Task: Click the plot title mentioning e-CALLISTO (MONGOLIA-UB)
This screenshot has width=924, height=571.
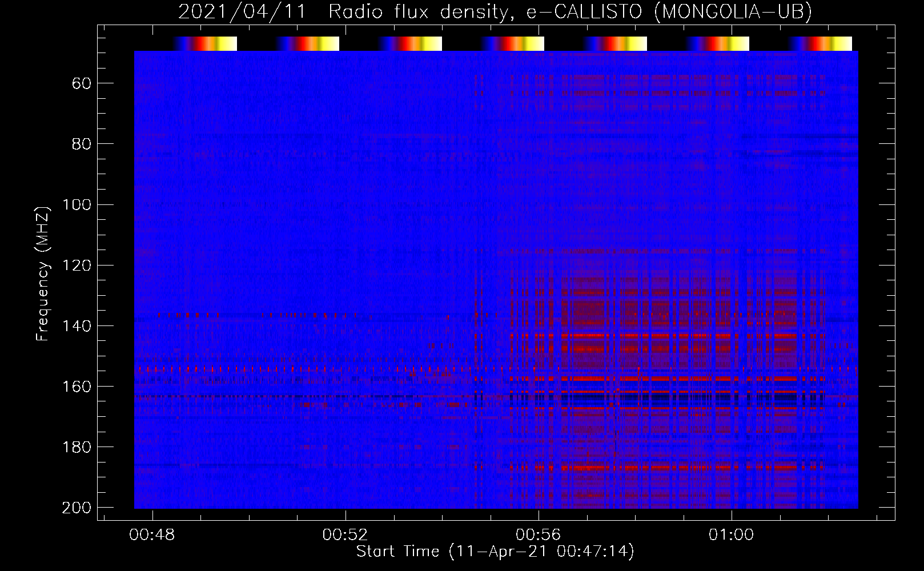Action: [x=495, y=11]
